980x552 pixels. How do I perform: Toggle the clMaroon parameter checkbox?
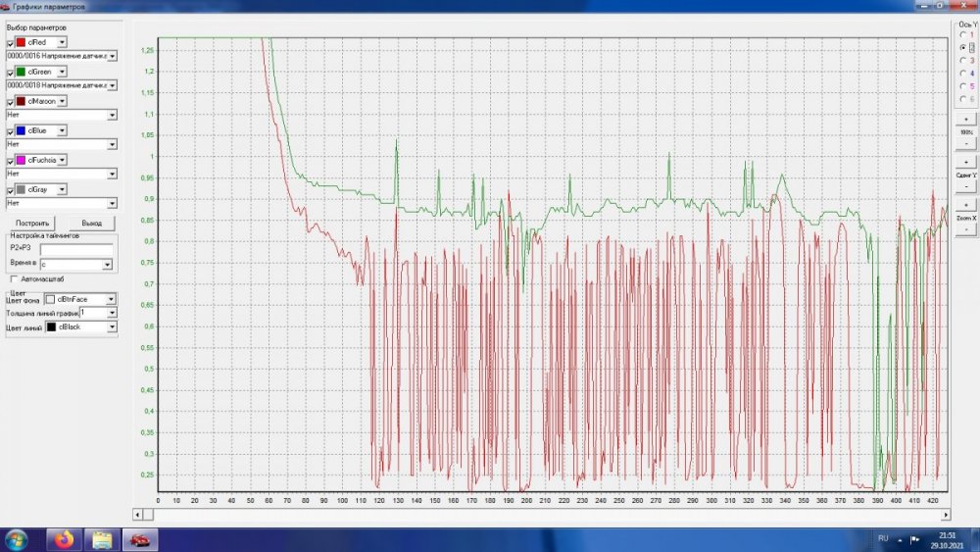tap(10, 102)
